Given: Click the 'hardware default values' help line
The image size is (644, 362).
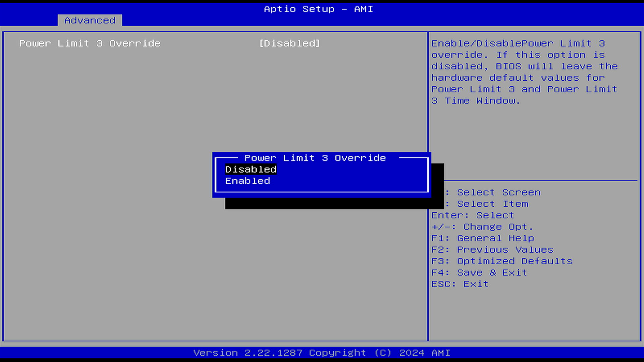Looking at the screenshot, I should (518, 78).
